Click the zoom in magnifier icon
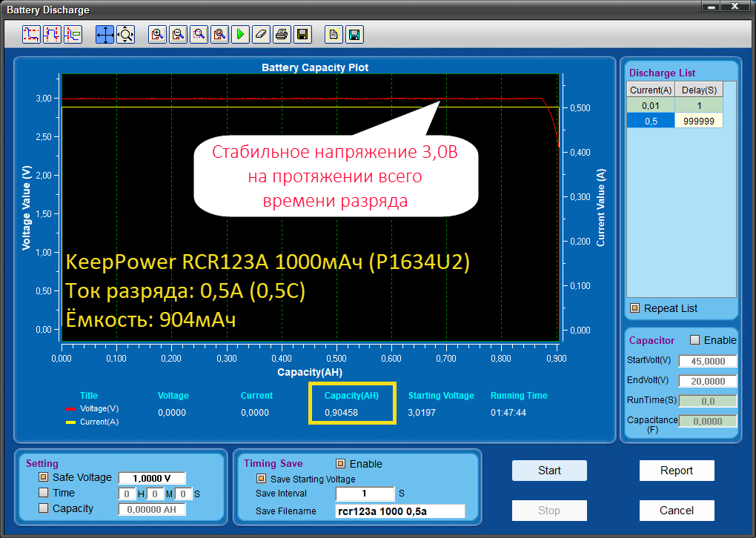The width and height of the screenshot is (756, 538). [157, 34]
